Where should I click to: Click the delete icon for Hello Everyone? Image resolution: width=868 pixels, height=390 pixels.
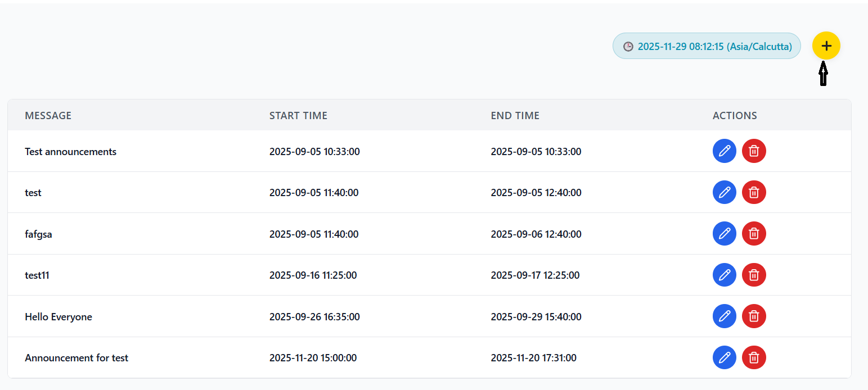pyautogui.click(x=754, y=316)
